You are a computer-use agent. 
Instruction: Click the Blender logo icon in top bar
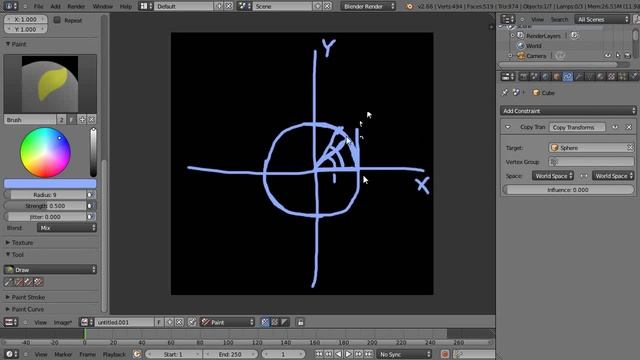pyautogui.click(x=409, y=7)
